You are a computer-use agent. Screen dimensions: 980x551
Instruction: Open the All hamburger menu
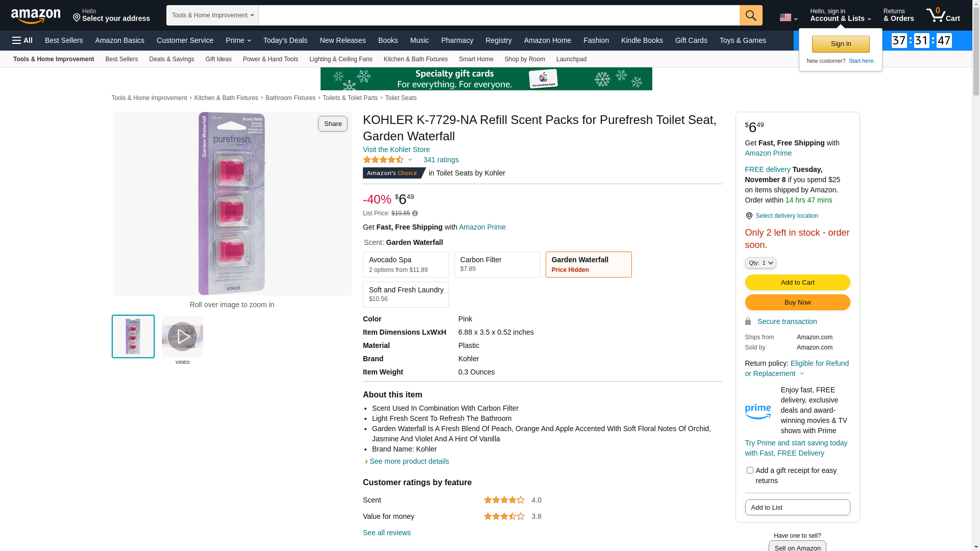[22, 40]
